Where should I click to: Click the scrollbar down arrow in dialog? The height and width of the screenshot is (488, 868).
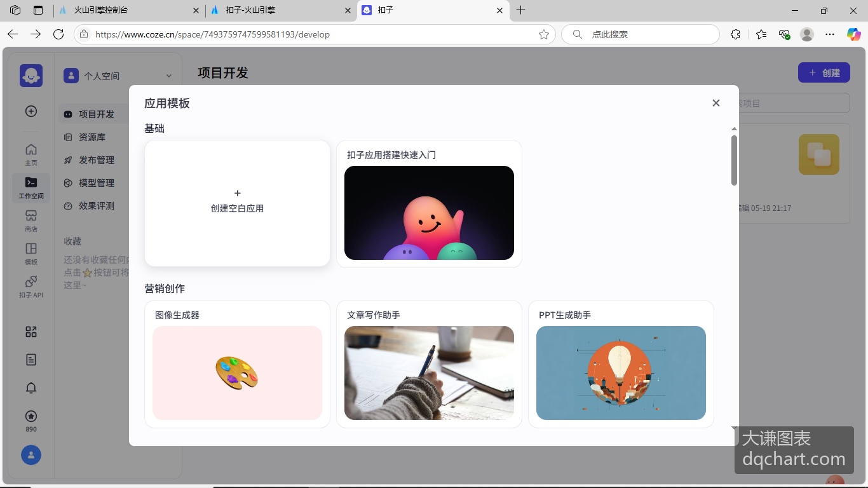pos(735,428)
